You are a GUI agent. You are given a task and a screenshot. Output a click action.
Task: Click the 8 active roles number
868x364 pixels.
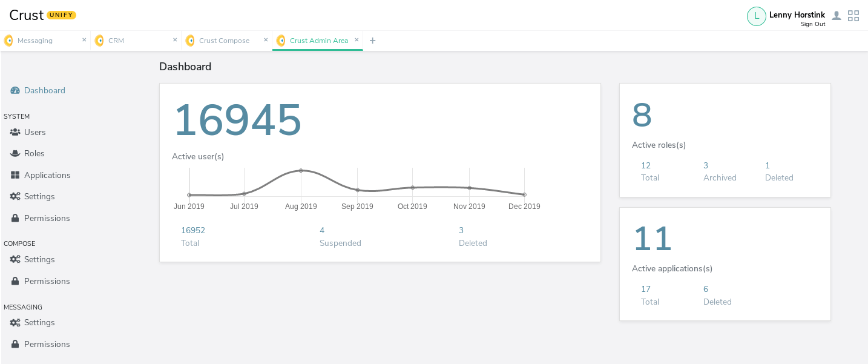642,115
